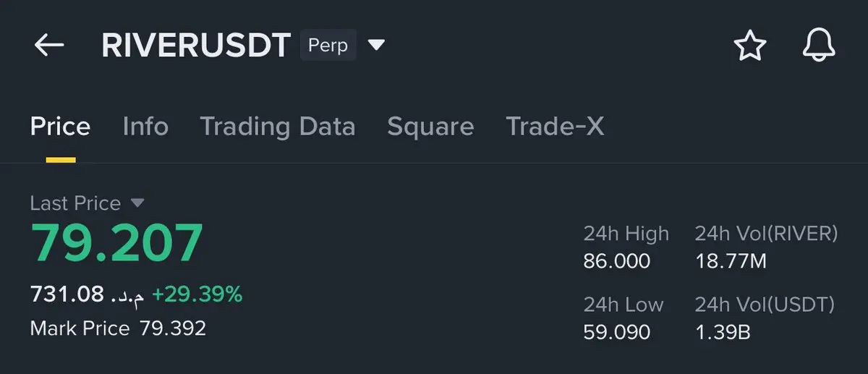Tap the 24h Vol(RIVER) 18.77M figure

730,261
